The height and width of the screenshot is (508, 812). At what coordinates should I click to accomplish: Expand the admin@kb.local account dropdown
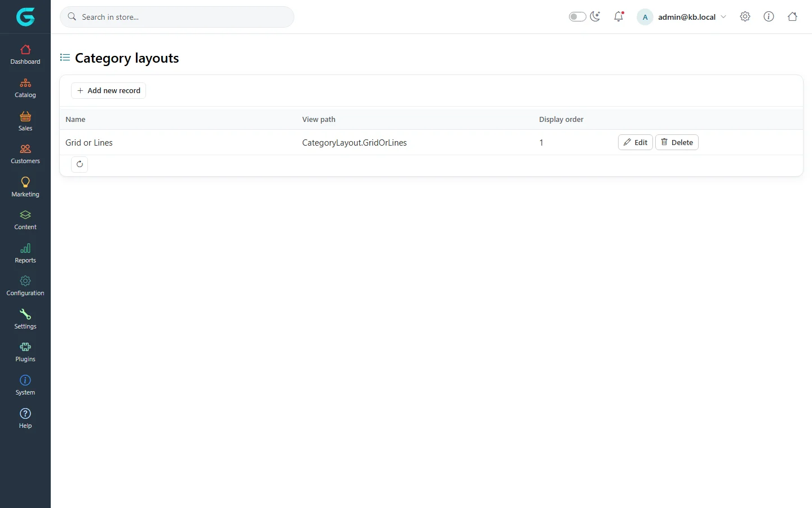click(x=692, y=17)
